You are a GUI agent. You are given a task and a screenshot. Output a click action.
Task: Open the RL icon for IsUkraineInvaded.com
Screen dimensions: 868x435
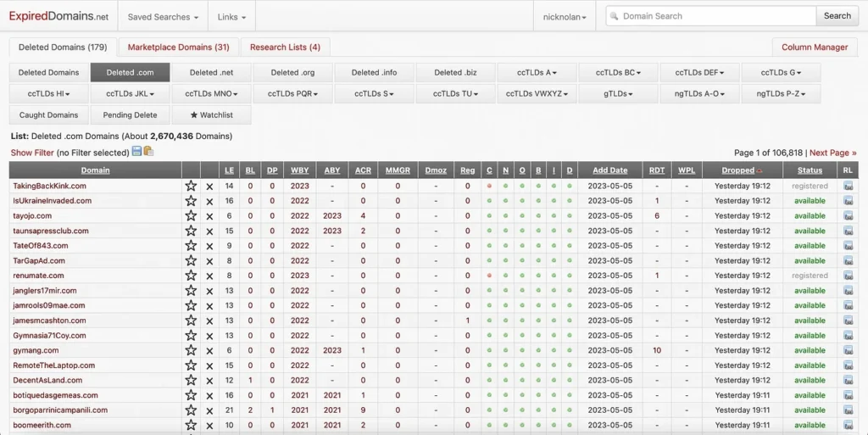[x=848, y=201]
